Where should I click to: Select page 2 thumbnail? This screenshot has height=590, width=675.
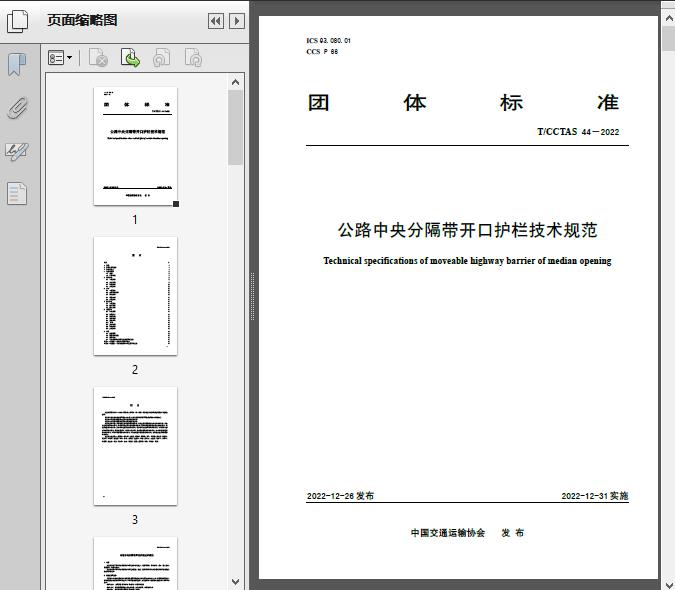135,296
